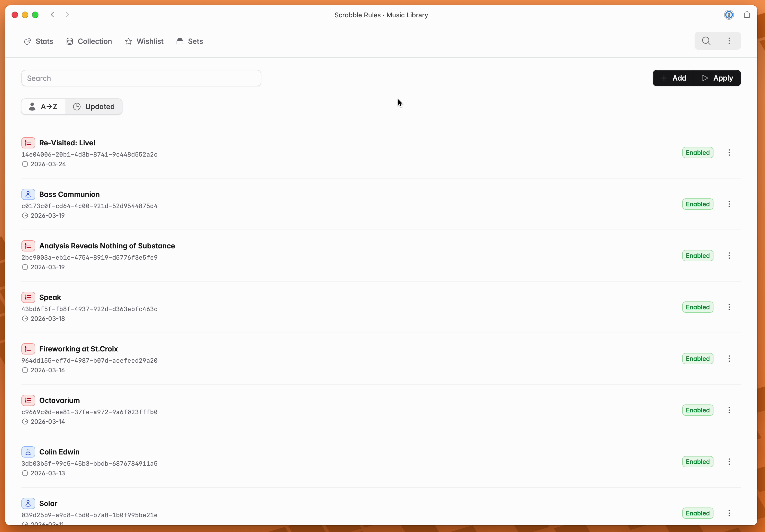Open options menu for Fireworking at St.Croix
The height and width of the screenshot is (532, 765).
(729, 359)
